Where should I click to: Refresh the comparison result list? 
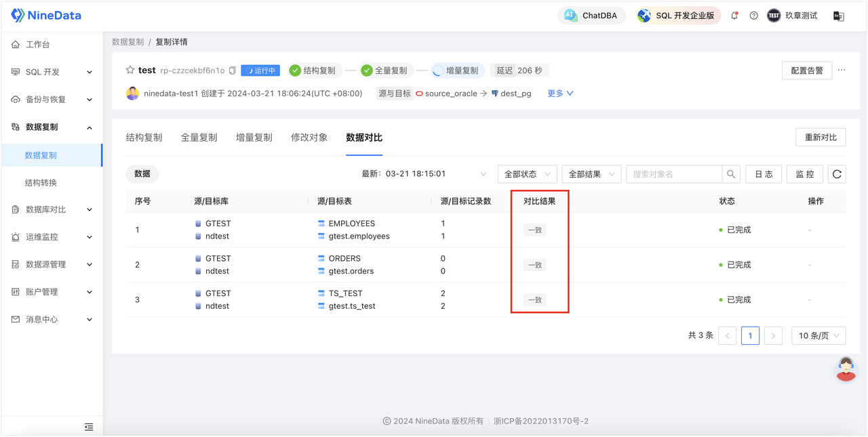point(837,173)
